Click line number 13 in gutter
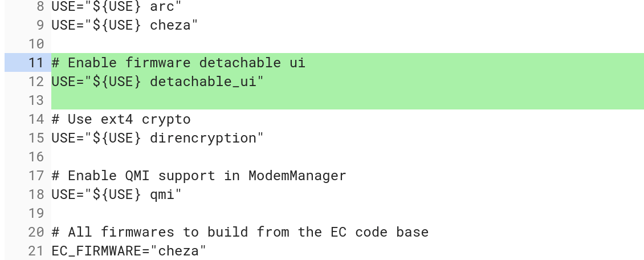 [x=36, y=100]
